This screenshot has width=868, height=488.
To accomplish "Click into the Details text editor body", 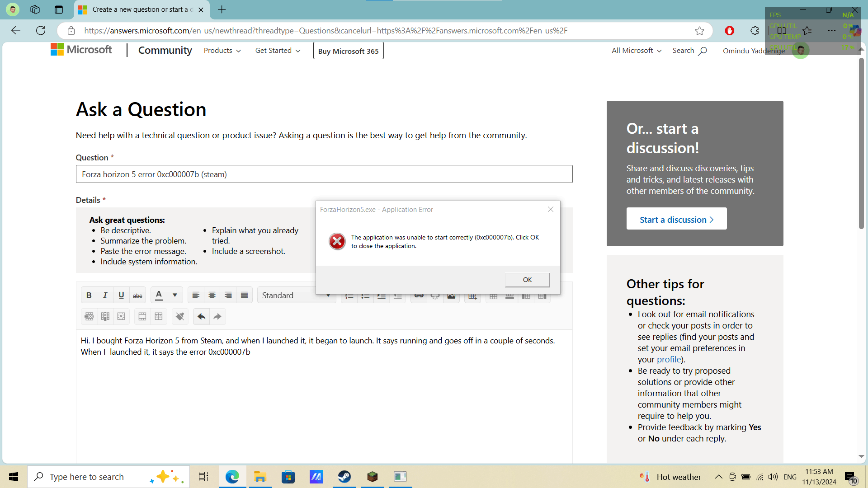I will click(324, 398).
